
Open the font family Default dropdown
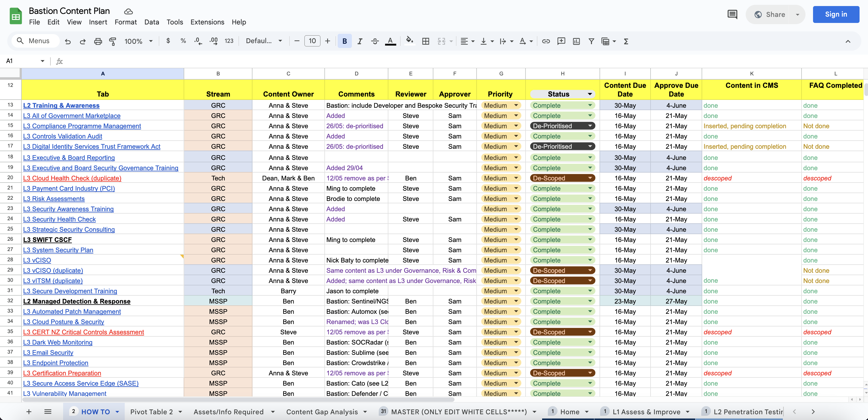(x=264, y=41)
